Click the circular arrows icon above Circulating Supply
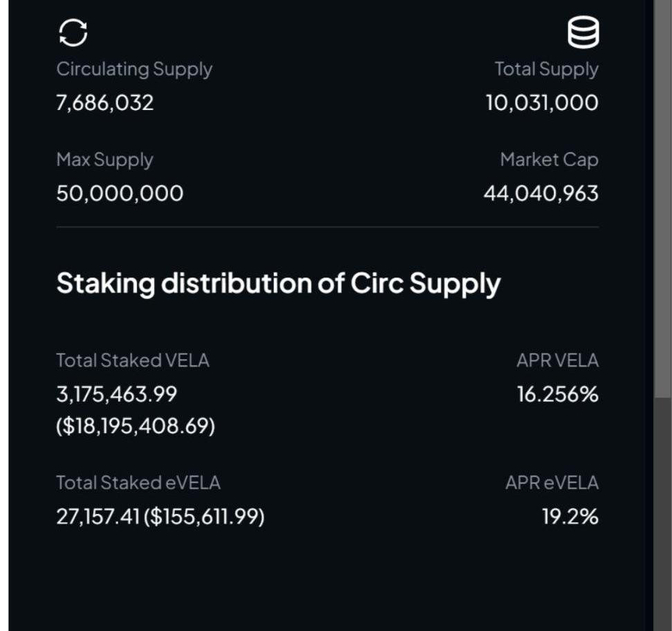The height and width of the screenshot is (631, 672). [73, 33]
